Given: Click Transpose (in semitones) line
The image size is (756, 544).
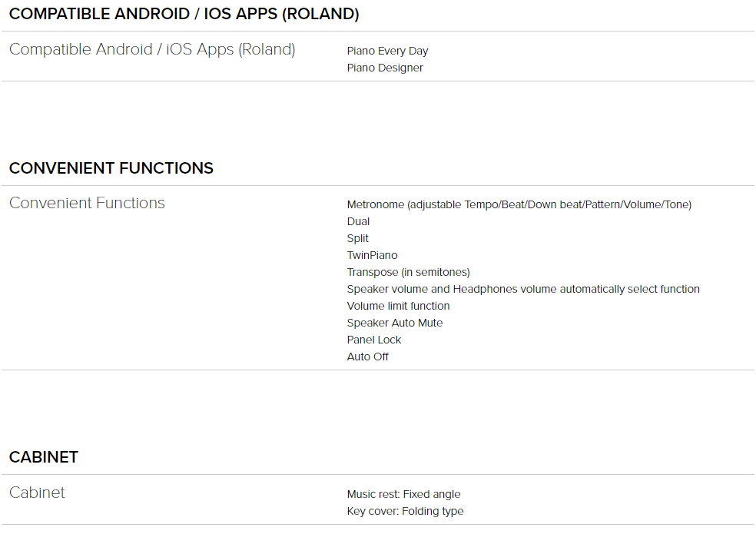Looking at the screenshot, I should point(409,273).
